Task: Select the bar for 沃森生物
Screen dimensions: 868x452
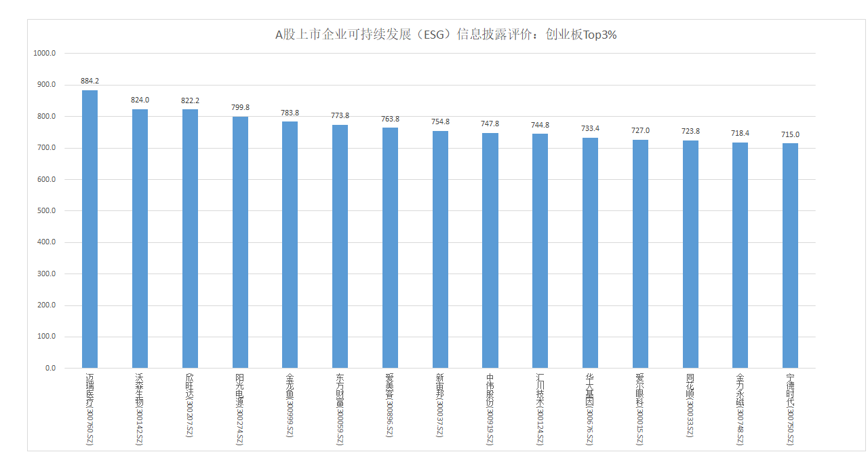Action: pyautogui.click(x=140, y=239)
